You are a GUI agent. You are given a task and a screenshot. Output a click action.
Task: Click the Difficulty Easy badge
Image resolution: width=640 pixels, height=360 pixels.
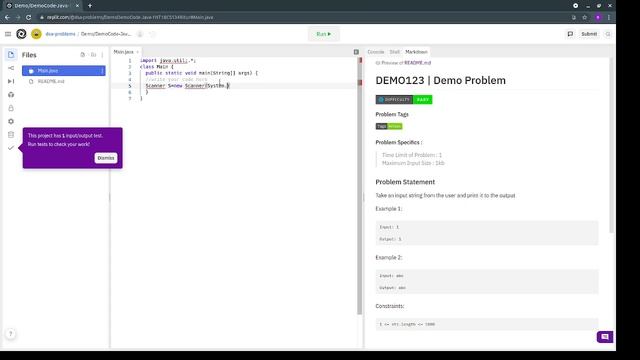(x=404, y=100)
